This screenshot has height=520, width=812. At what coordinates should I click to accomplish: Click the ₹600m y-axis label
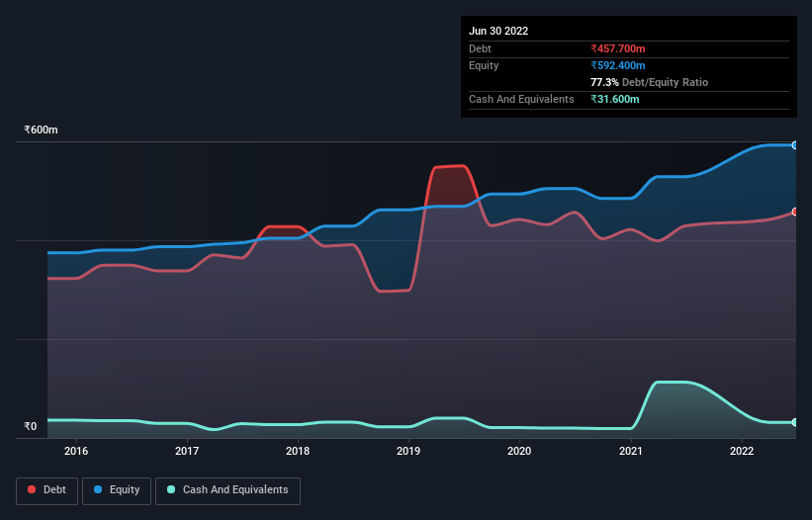(x=41, y=130)
